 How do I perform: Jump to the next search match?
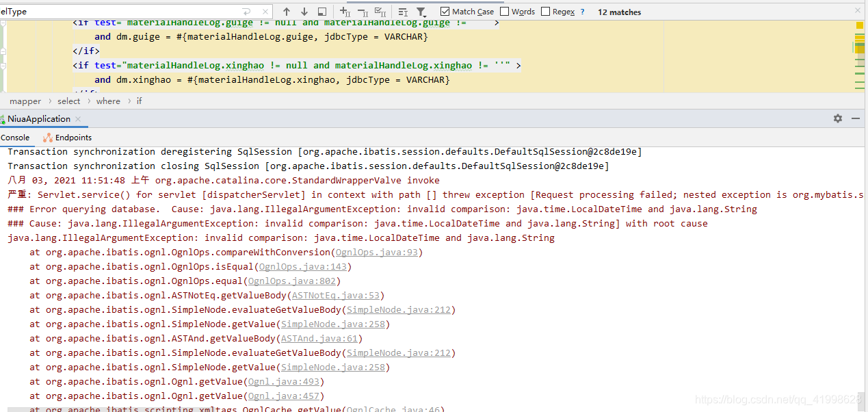pyautogui.click(x=304, y=11)
